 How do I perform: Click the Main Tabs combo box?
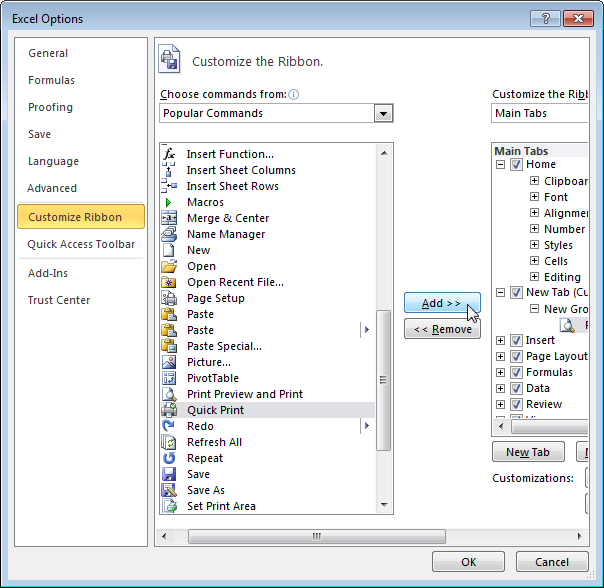click(x=540, y=113)
